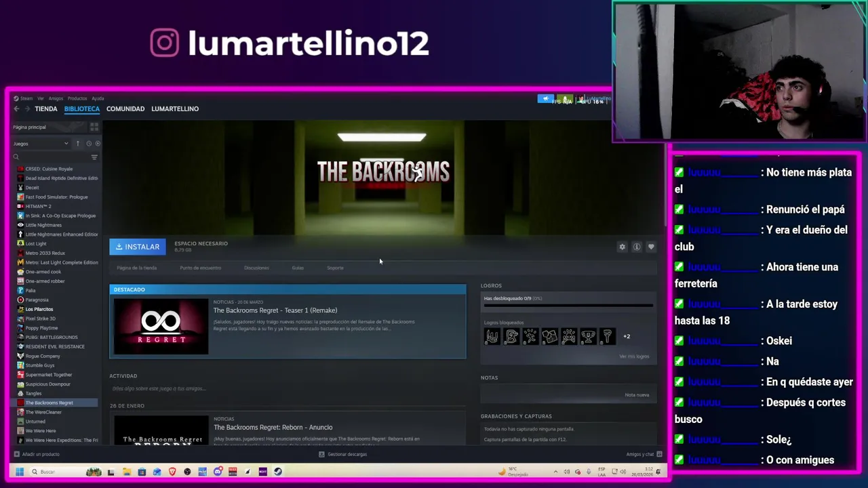Filter ready-to-play games via play icon

pos(98,144)
